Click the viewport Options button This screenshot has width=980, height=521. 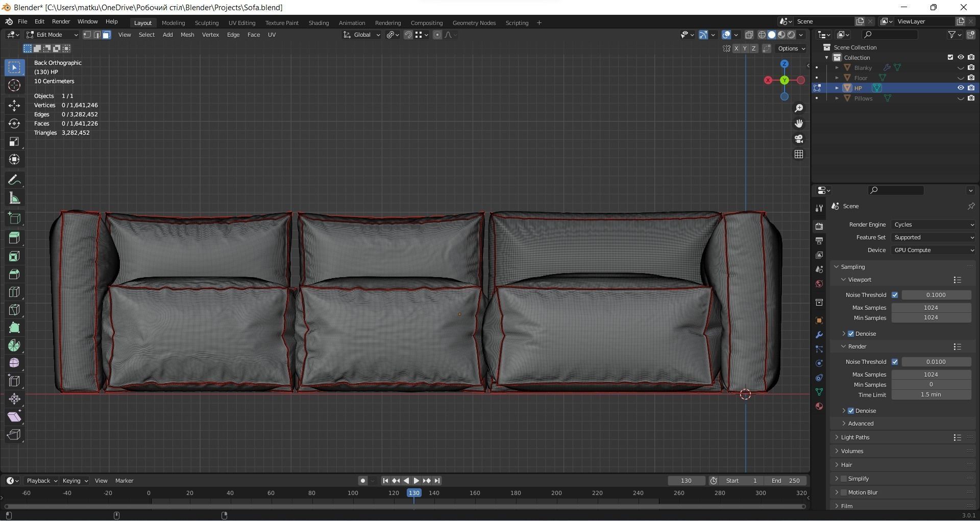[791, 48]
